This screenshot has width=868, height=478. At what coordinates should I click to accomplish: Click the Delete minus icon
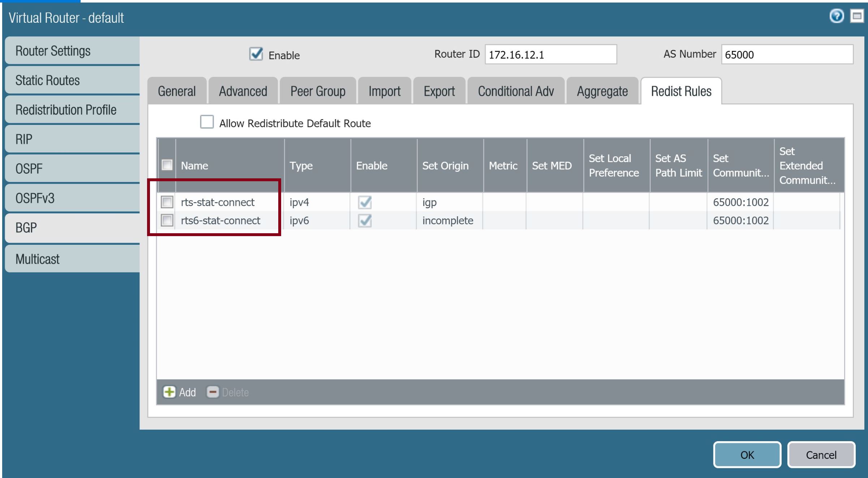[212, 392]
